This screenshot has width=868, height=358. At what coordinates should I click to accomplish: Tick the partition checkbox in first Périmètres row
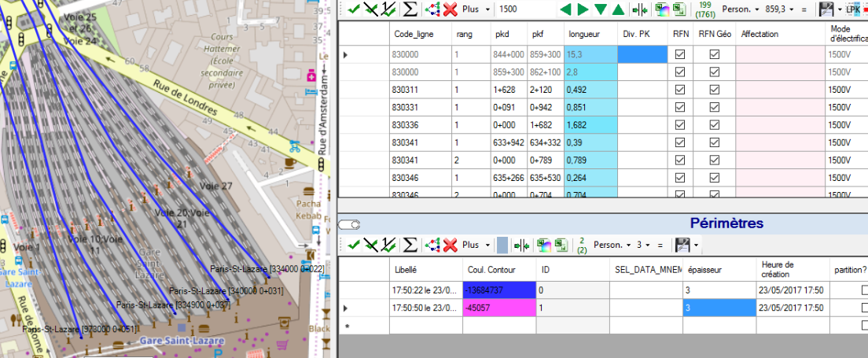coord(865,290)
